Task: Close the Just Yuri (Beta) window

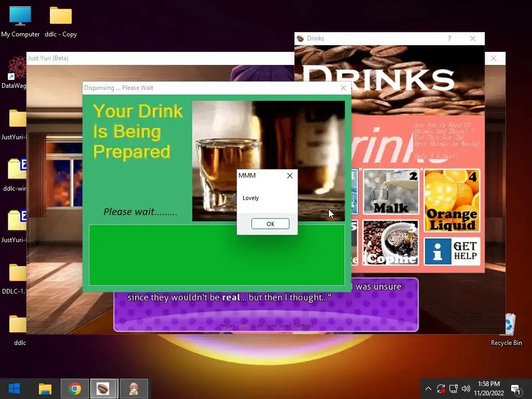Action: point(494,58)
